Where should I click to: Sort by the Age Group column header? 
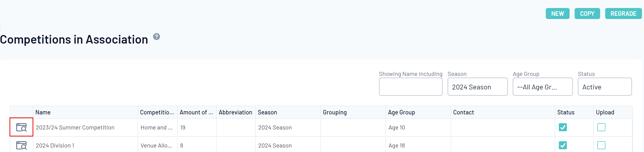point(401,112)
